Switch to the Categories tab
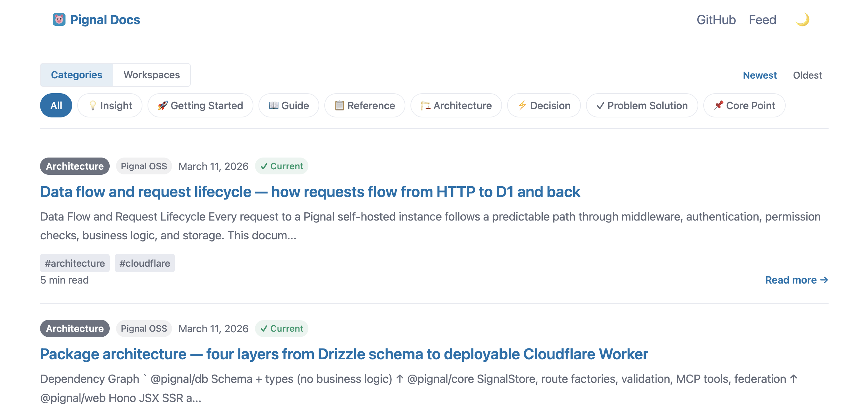Viewport: 868px width, 408px height. pyautogui.click(x=77, y=74)
